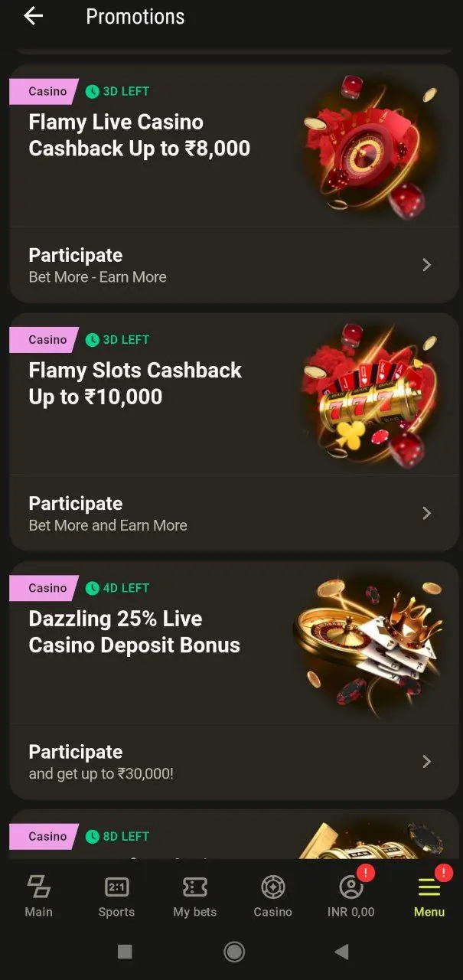Open the Menu hamburger icon

click(x=429, y=887)
